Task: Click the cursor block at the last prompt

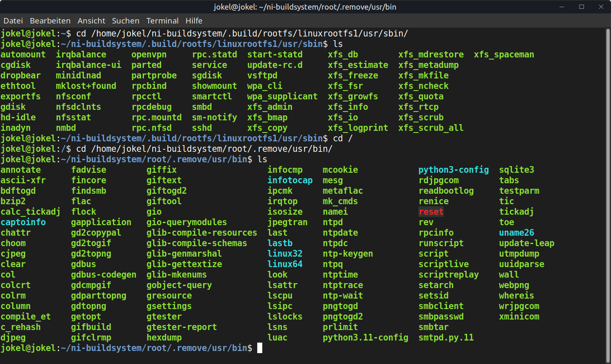Action: pos(260,348)
